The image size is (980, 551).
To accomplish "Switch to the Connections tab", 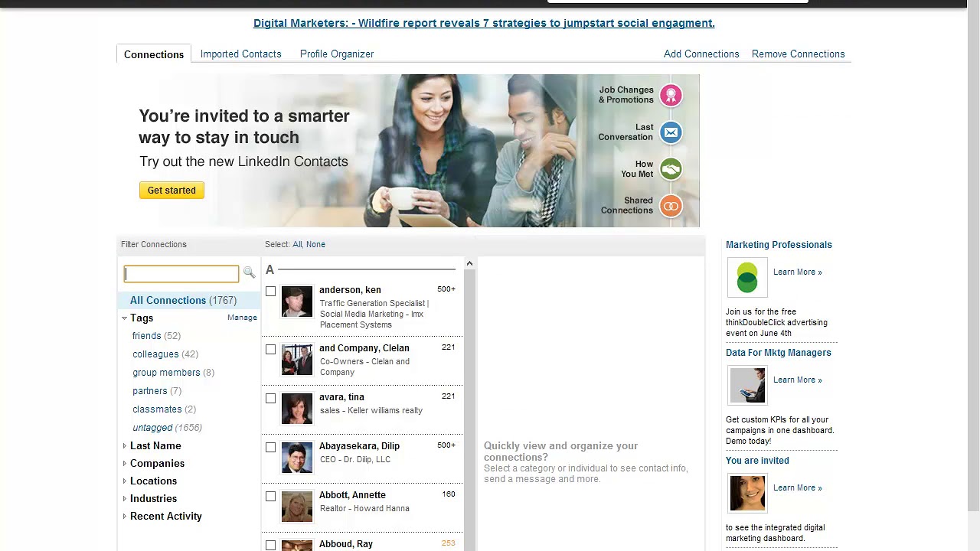I will [154, 54].
